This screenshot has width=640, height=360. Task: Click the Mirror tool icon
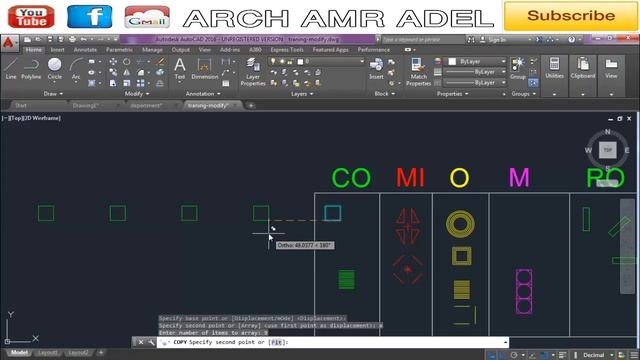click(x=127, y=72)
